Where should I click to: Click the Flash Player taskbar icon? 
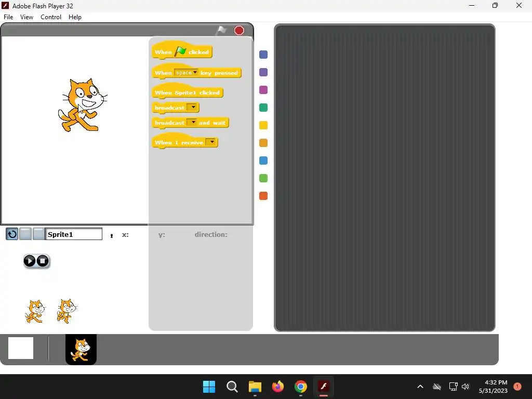point(324,387)
